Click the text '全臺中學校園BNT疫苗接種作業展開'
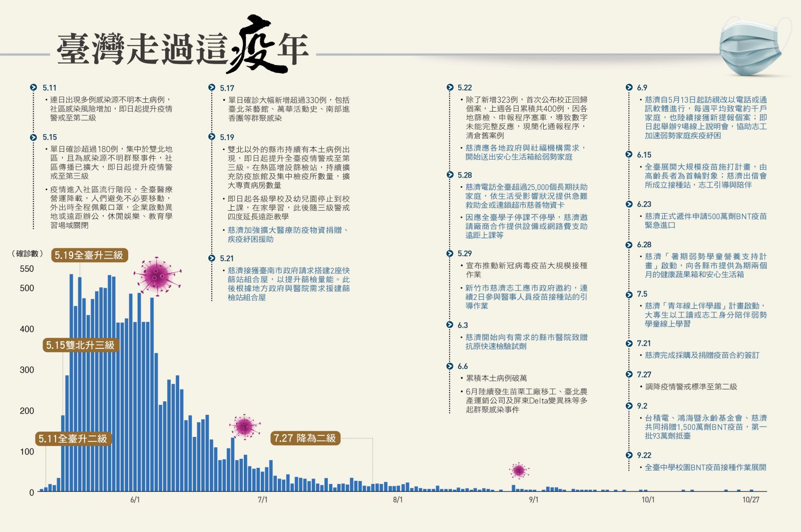The width and height of the screenshot is (801, 532). pos(705,467)
